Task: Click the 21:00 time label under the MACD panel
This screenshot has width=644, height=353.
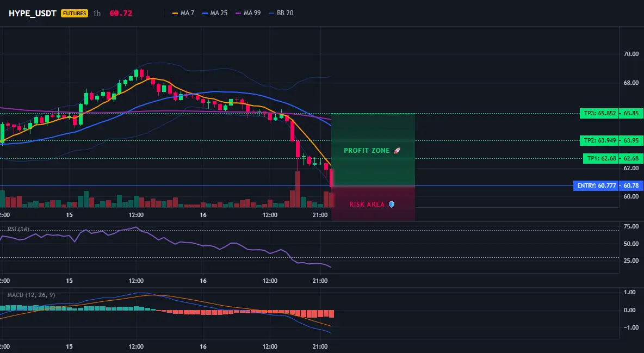Action: click(x=320, y=346)
